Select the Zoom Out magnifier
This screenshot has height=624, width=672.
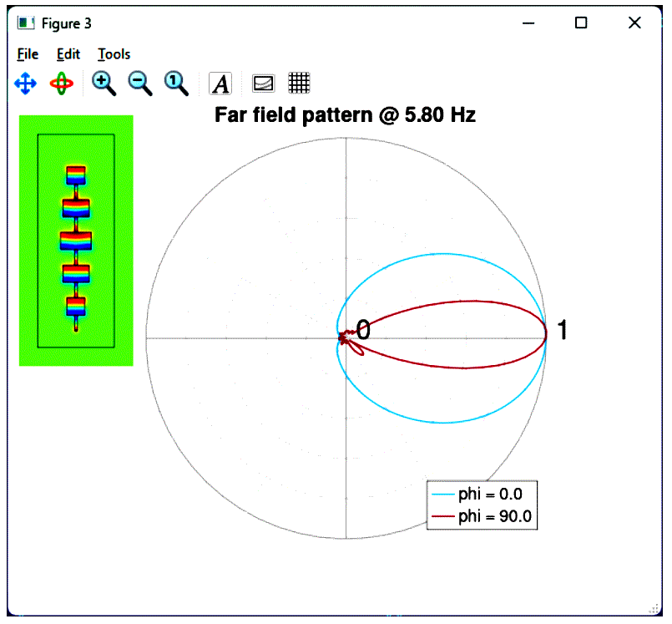tap(139, 83)
